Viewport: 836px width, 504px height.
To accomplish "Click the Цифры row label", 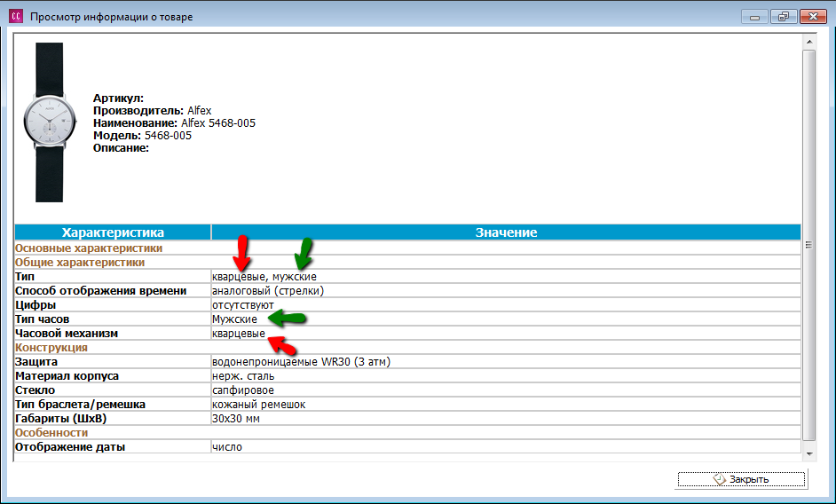I will (x=35, y=305).
